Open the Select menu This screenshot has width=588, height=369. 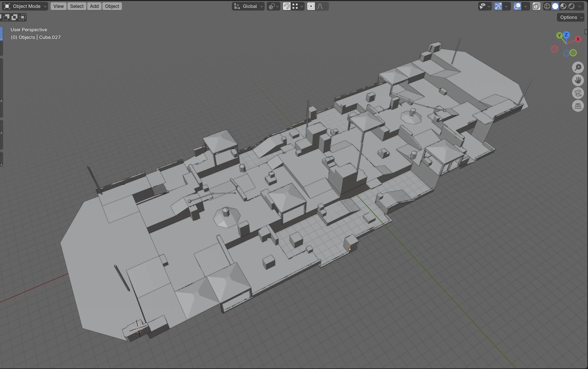[77, 6]
